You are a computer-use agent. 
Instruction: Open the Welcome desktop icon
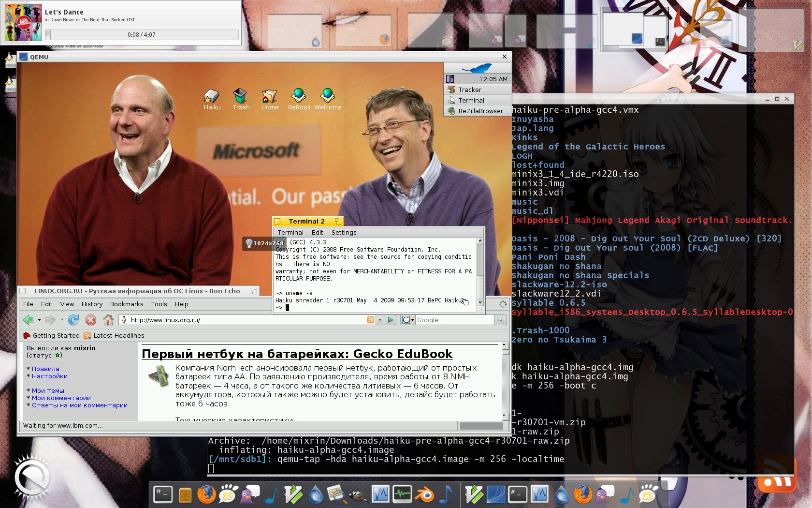coord(328,96)
